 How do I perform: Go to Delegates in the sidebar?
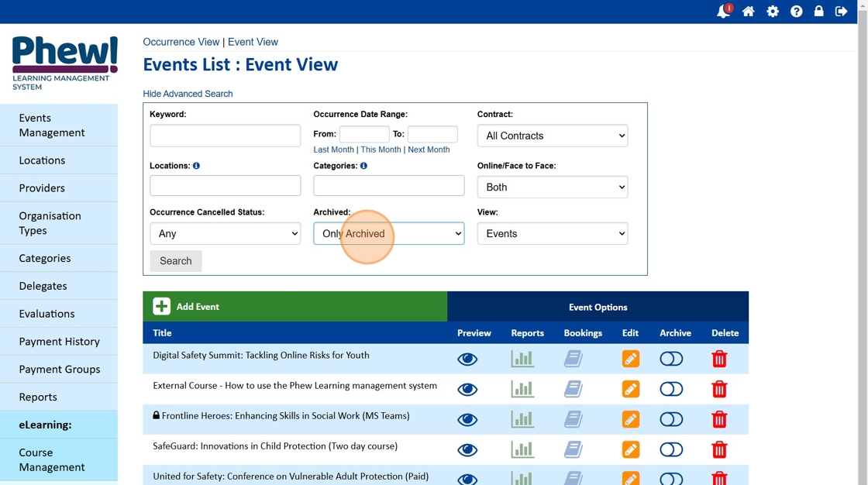(43, 286)
